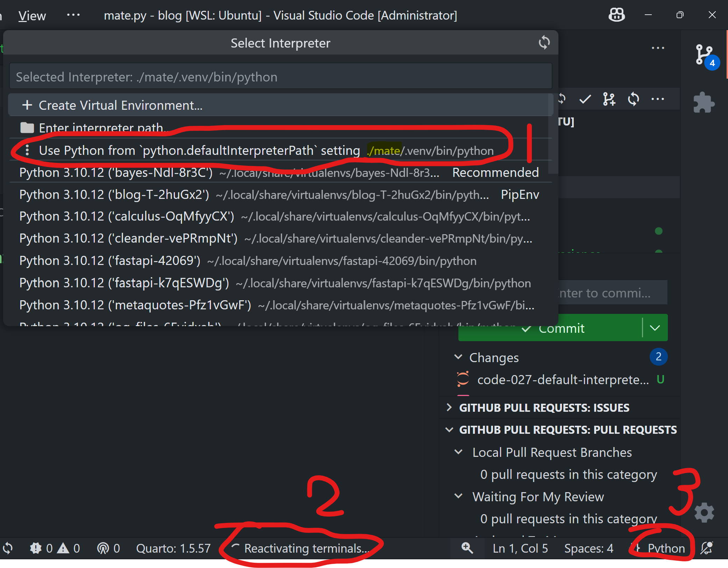This screenshot has width=728, height=568.
Task: Click the Changes count badge 2
Action: tap(658, 357)
